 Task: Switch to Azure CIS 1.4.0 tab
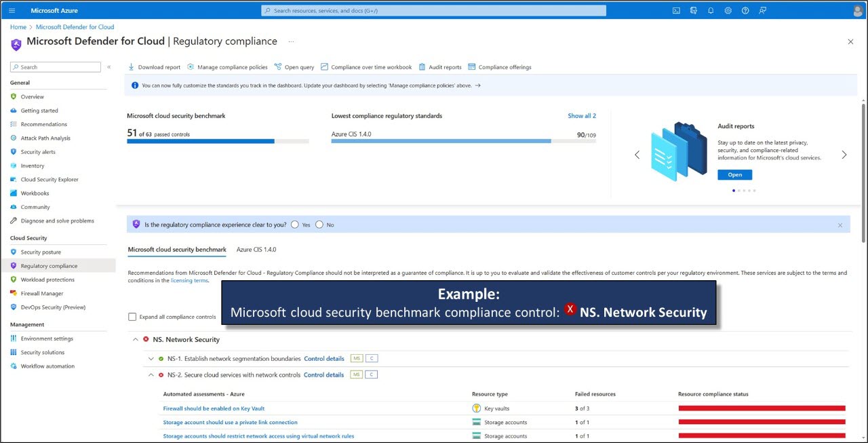coord(256,250)
